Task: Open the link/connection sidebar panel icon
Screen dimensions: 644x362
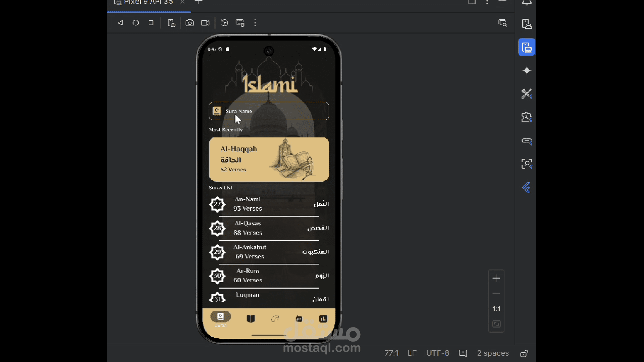Action: tap(527, 141)
